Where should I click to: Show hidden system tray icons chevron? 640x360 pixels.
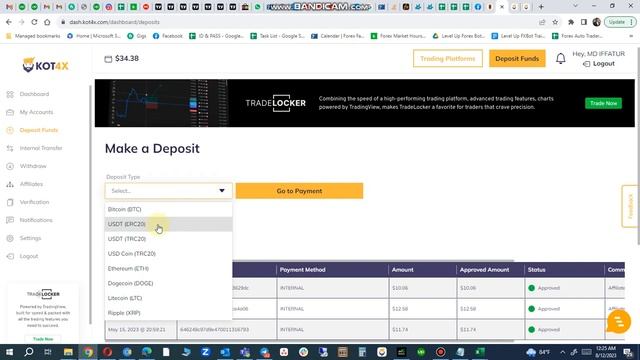pyautogui.click(x=562, y=352)
